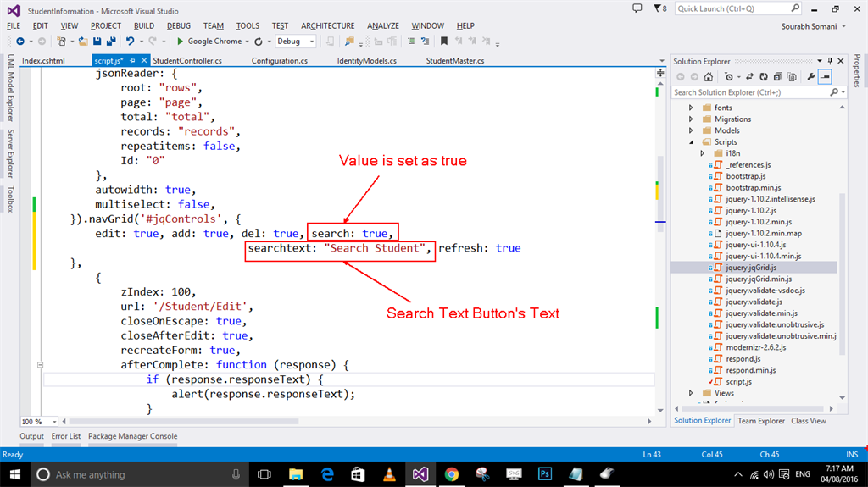Click the Home icon in Solution Explorer
The height and width of the screenshot is (487, 868).
(709, 76)
